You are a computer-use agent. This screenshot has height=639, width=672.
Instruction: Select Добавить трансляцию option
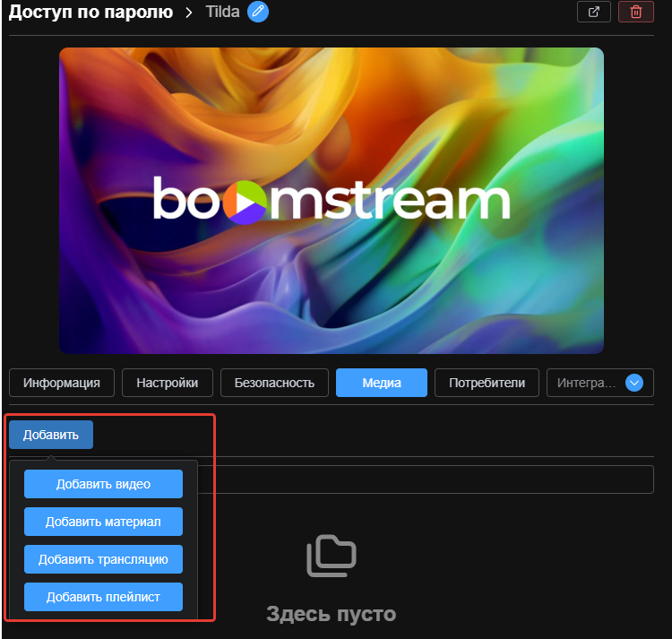pyautogui.click(x=103, y=559)
